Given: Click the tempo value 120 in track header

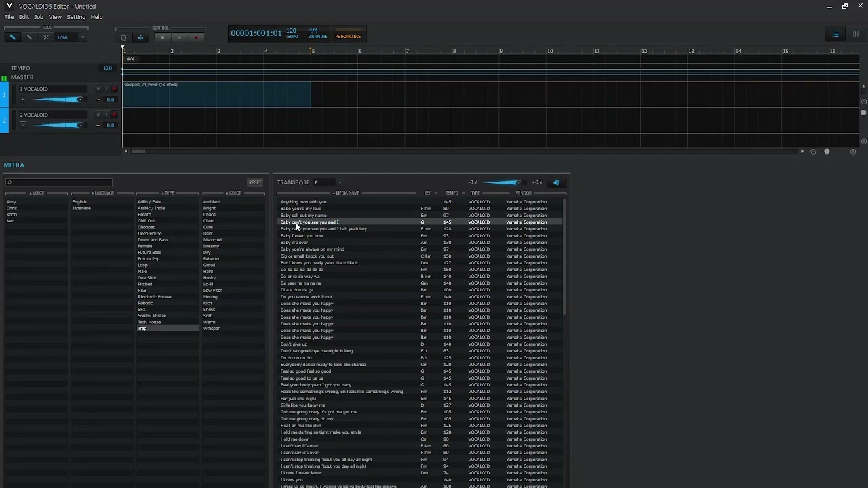Looking at the screenshot, I should [x=107, y=68].
